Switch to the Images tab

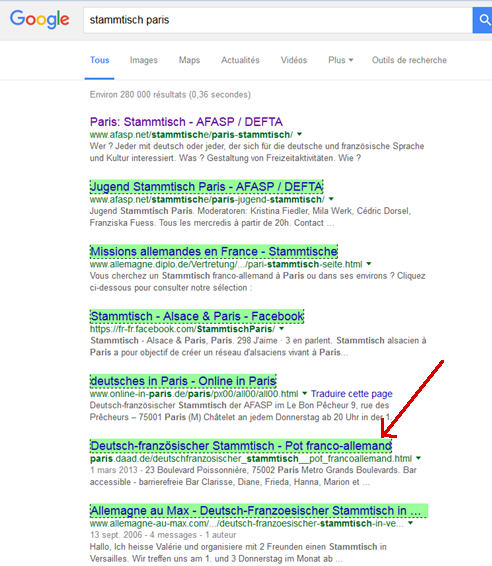pyautogui.click(x=144, y=60)
